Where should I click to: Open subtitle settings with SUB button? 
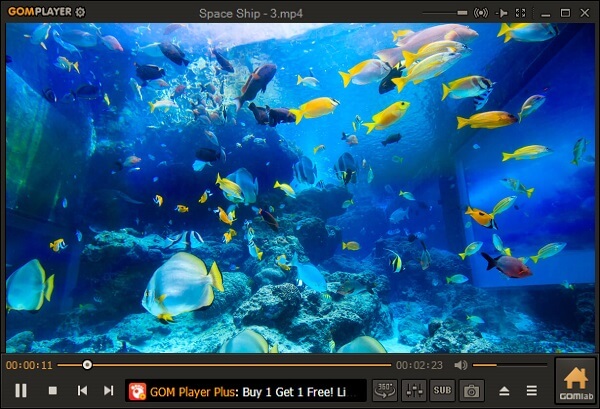coord(442,390)
